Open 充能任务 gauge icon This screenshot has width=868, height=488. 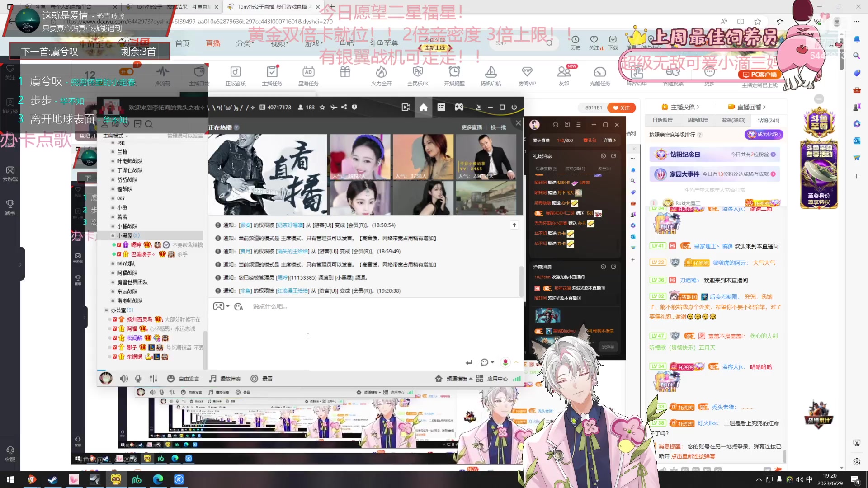point(600,75)
